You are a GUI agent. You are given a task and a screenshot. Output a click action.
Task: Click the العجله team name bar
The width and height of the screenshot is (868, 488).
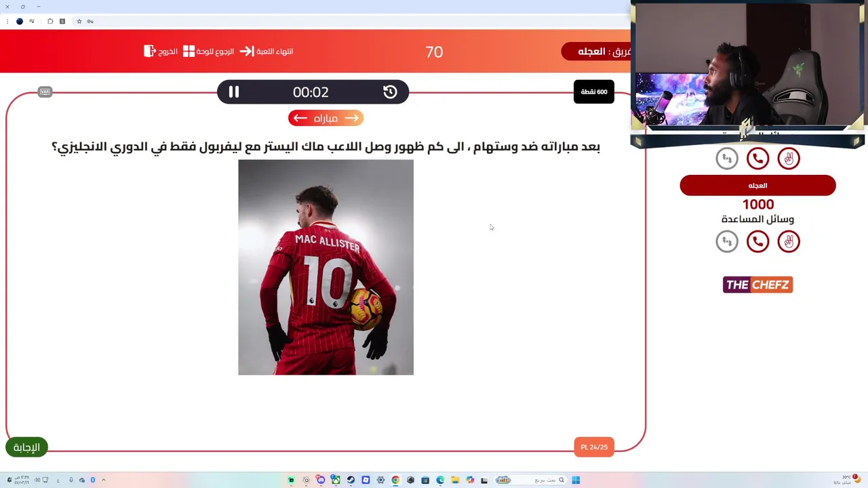(x=757, y=186)
